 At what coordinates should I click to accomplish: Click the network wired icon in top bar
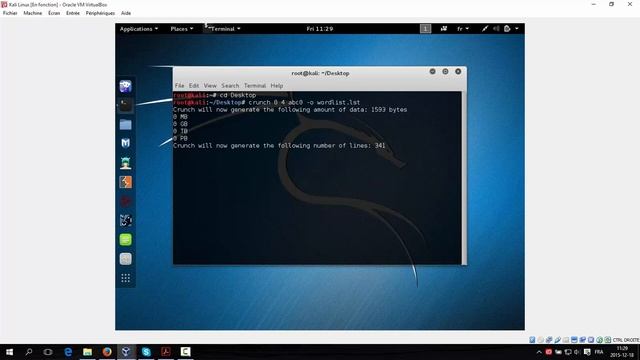tap(484, 29)
